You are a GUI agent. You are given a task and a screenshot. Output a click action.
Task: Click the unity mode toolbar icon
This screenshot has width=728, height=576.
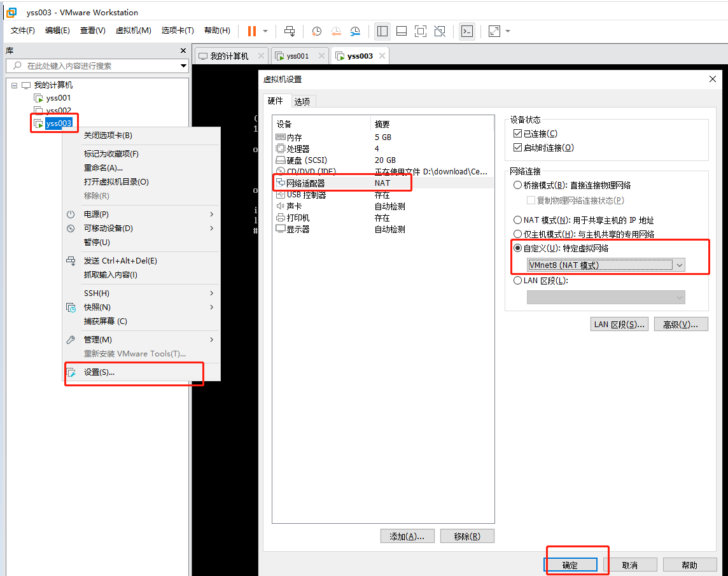[x=440, y=31]
